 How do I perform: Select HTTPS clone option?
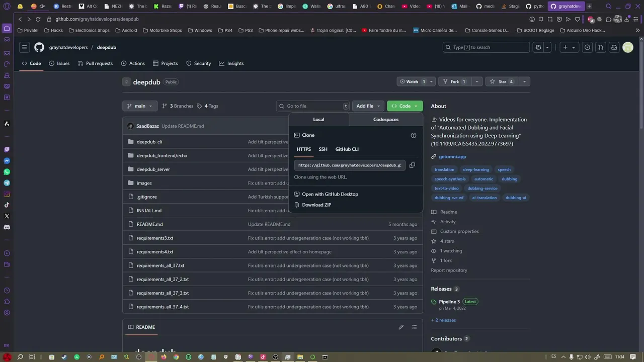pos(304,149)
